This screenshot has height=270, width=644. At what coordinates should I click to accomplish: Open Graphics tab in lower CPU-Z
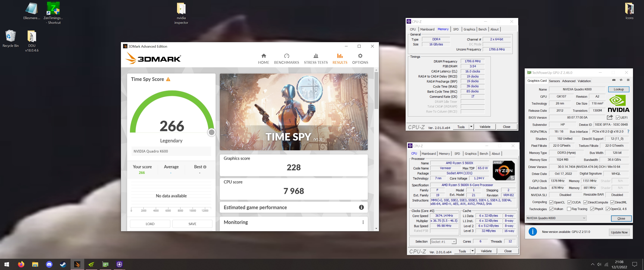470,154
